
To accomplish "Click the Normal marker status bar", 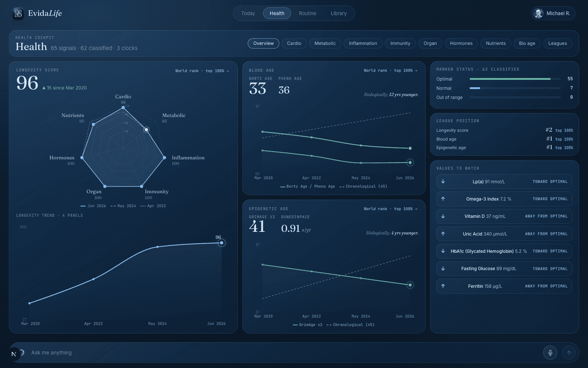I will [x=515, y=88].
